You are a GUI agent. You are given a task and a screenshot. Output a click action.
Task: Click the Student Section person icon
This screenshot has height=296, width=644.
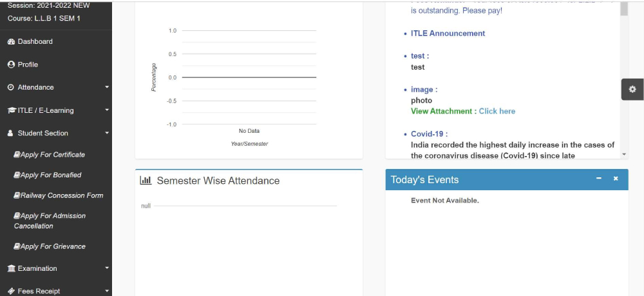(x=11, y=133)
